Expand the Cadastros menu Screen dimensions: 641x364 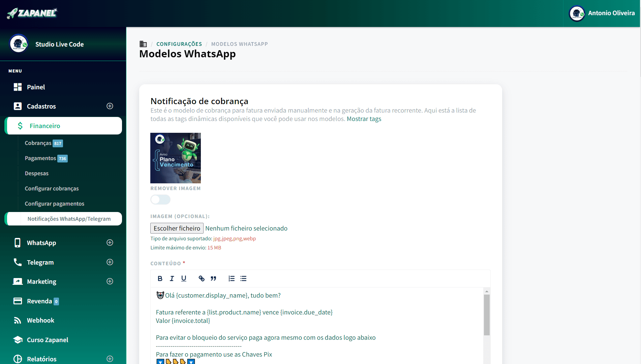pyautogui.click(x=110, y=106)
